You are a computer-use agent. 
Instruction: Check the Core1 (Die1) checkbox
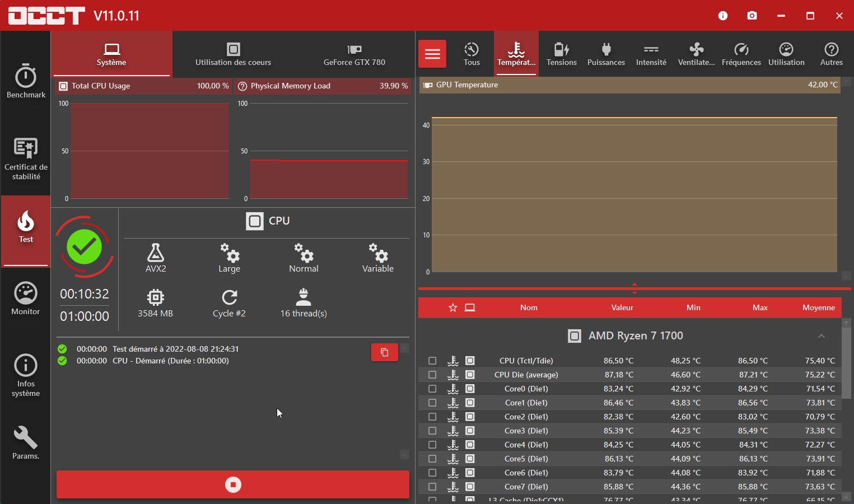coord(432,403)
